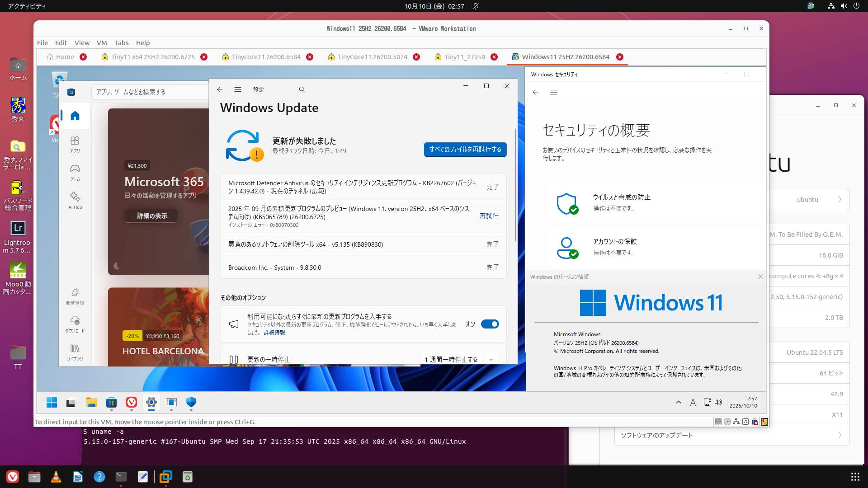The height and width of the screenshot is (488, 868).
Task: Open hamburger menu in Windows Security
Action: tap(554, 92)
